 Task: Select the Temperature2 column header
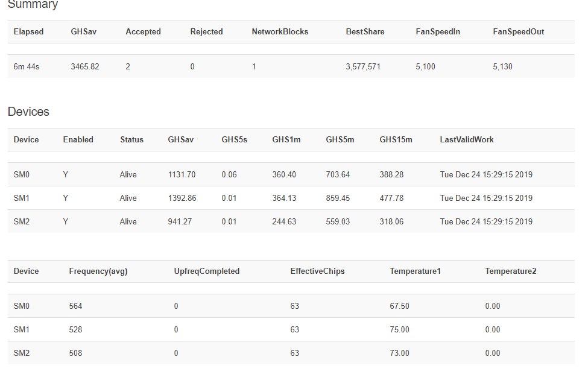(510, 271)
